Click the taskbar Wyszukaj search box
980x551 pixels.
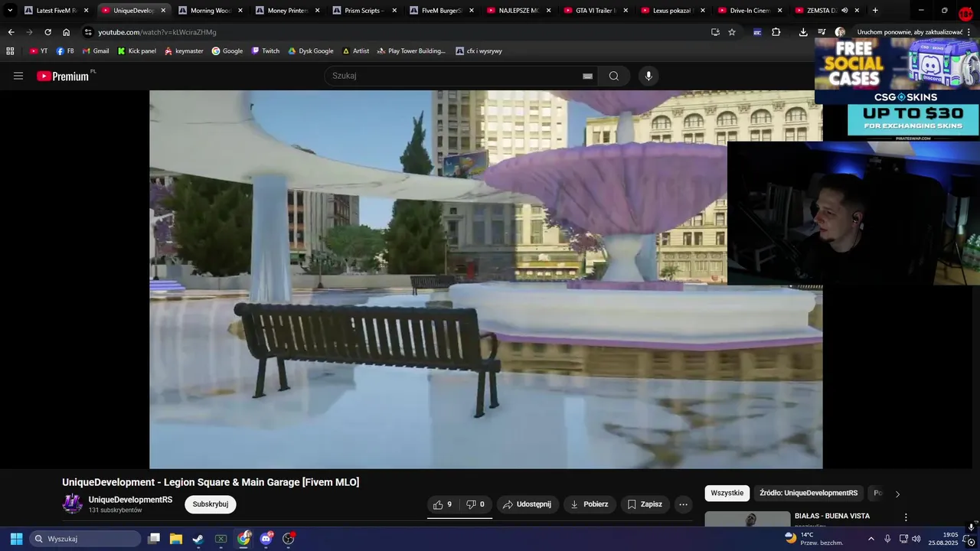coord(85,539)
